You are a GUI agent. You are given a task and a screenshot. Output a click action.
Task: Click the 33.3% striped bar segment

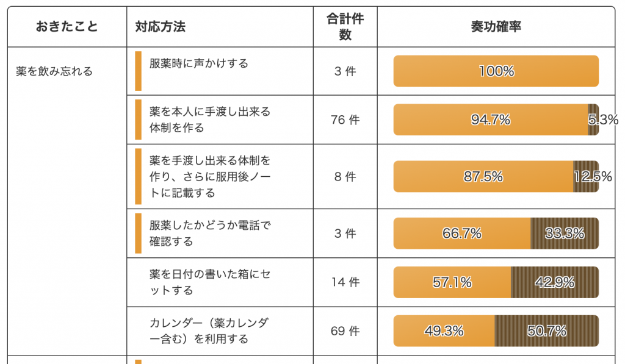(x=565, y=234)
